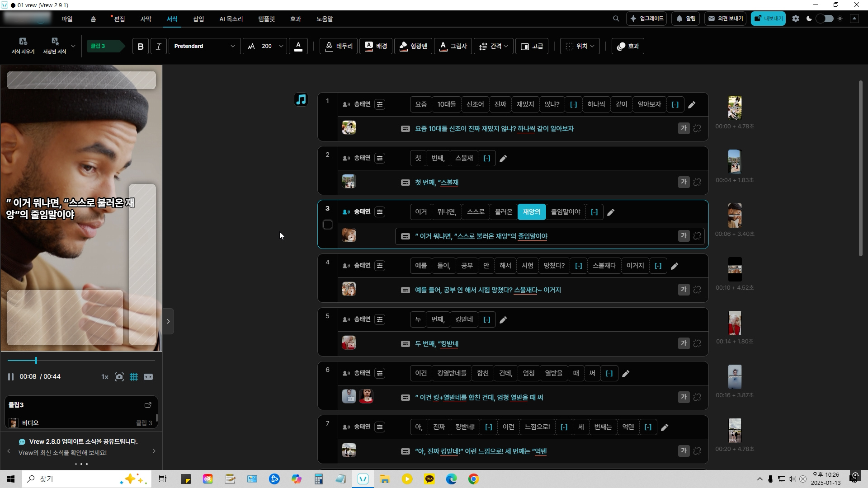Viewport: 868px width, 488px height.
Task: Open the 형광펜 highlighter tool
Action: point(413,46)
